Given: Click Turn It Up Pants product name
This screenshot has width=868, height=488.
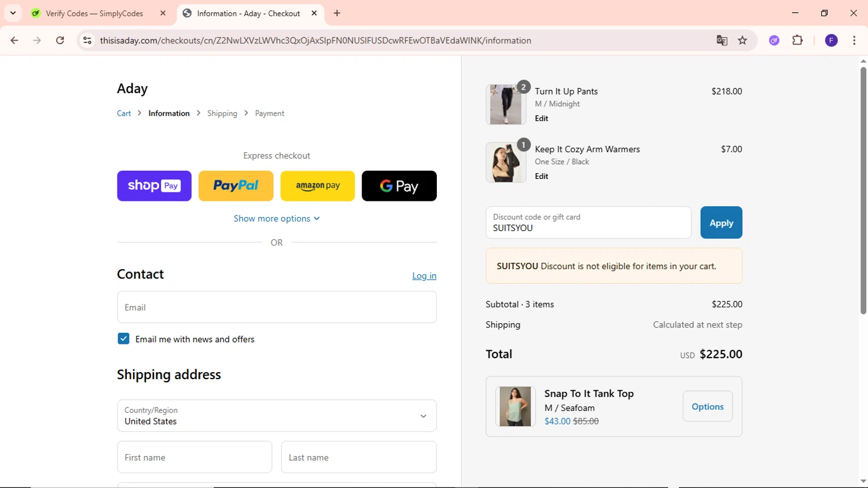Looking at the screenshot, I should click(567, 91).
